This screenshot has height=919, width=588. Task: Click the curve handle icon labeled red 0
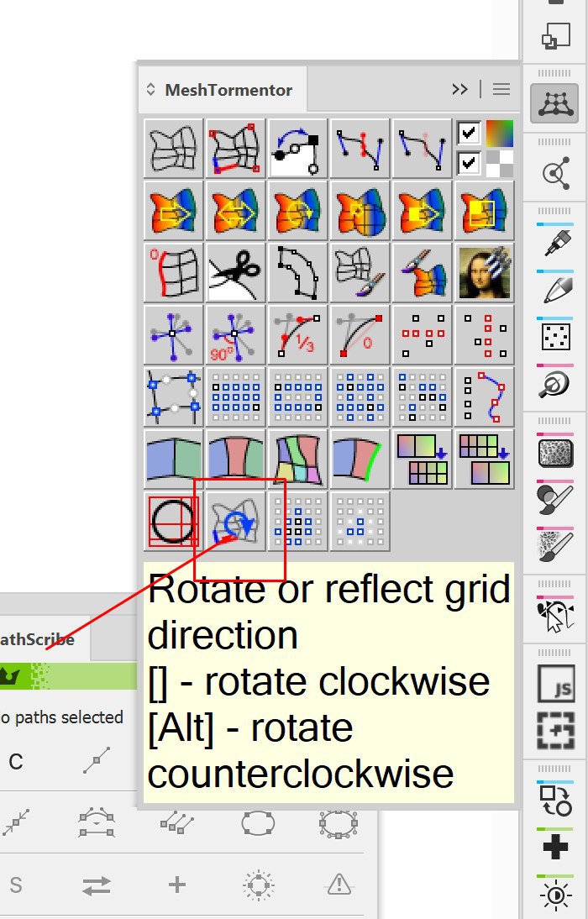[x=360, y=334]
